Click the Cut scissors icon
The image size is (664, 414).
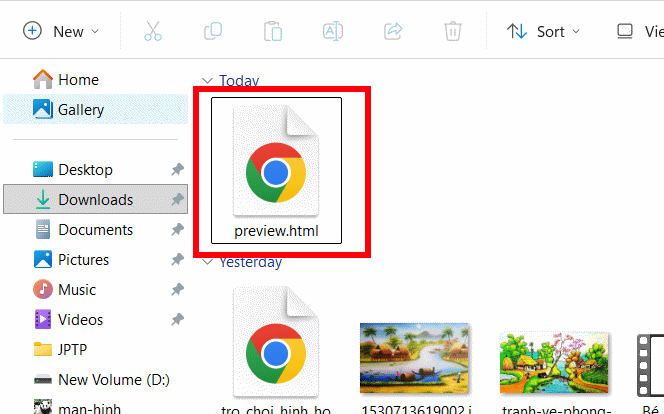tap(153, 31)
